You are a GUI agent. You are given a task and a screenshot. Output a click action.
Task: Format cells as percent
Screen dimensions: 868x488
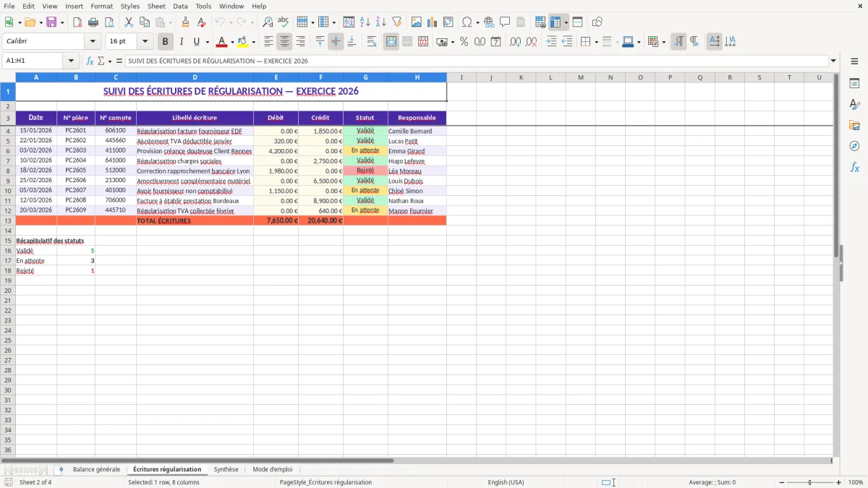tap(464, 42)
